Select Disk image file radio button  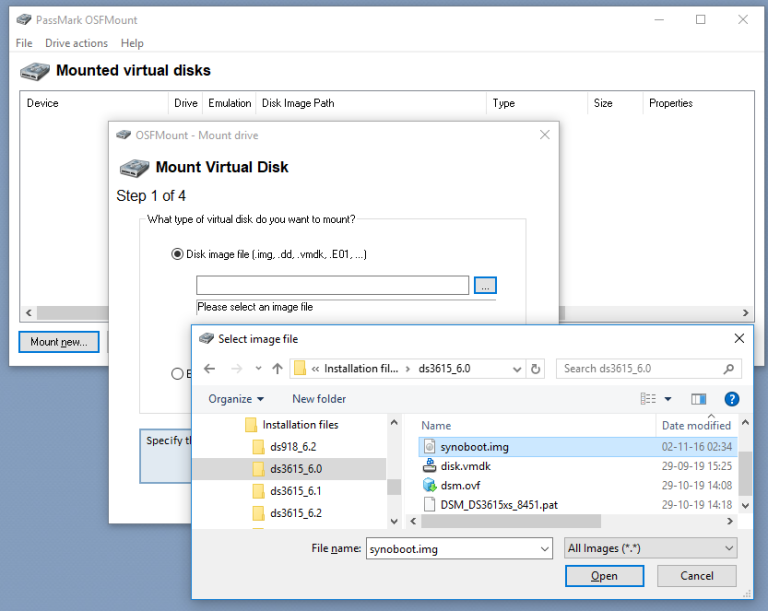tap(177, 254)
